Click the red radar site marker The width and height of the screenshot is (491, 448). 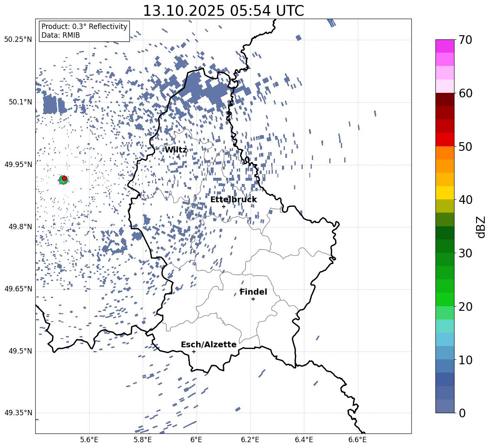pos(64,179)
